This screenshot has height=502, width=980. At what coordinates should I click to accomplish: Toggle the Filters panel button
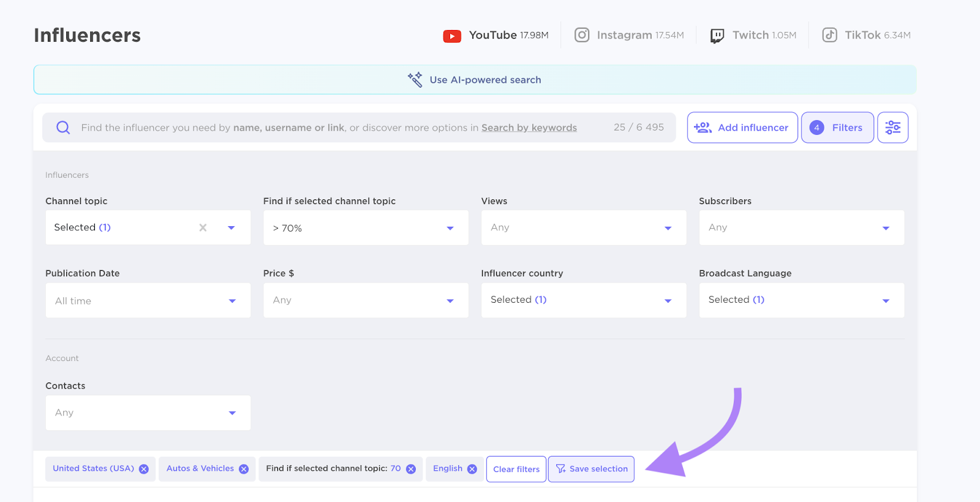[x=837, y=127]
